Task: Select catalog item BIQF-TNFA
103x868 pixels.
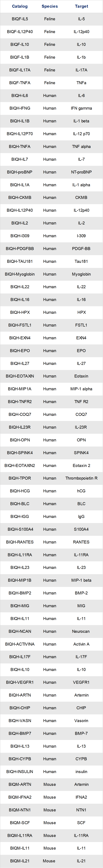Action: 20,83
